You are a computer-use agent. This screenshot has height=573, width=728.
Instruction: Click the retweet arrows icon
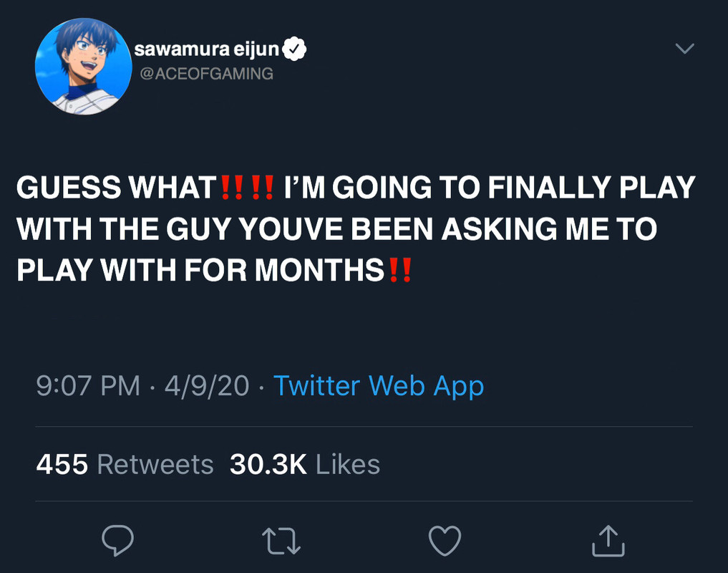(281, 541)
